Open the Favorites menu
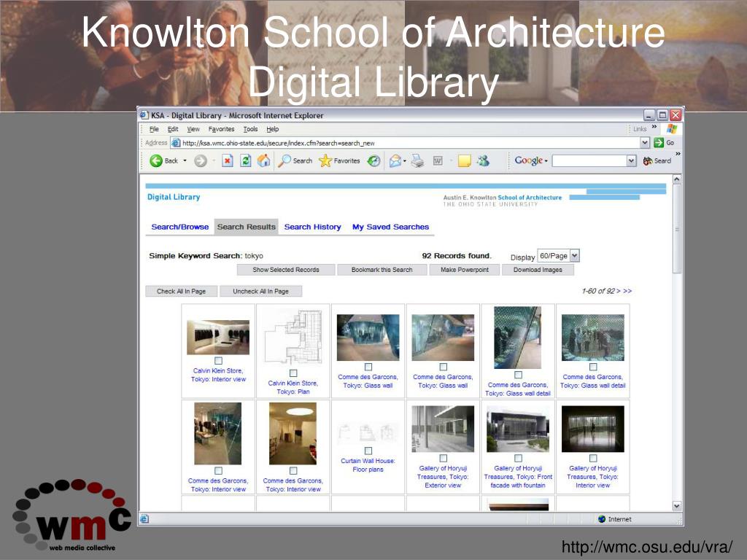 pos(221,129)
